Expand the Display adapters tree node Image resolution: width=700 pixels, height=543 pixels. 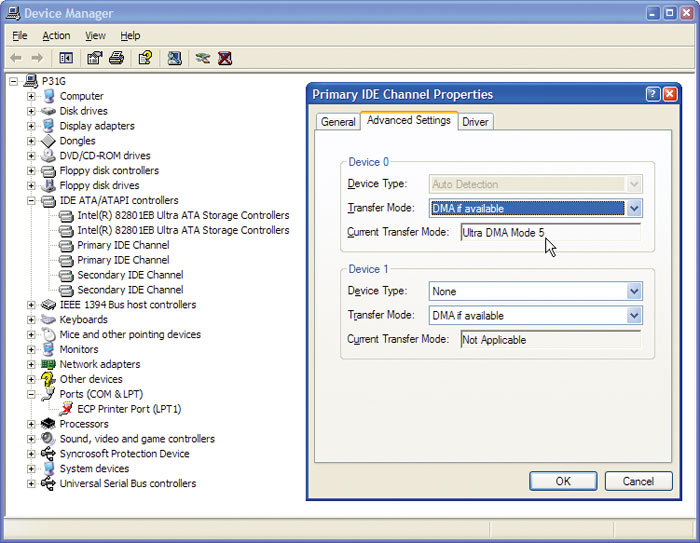click(32, 126)
